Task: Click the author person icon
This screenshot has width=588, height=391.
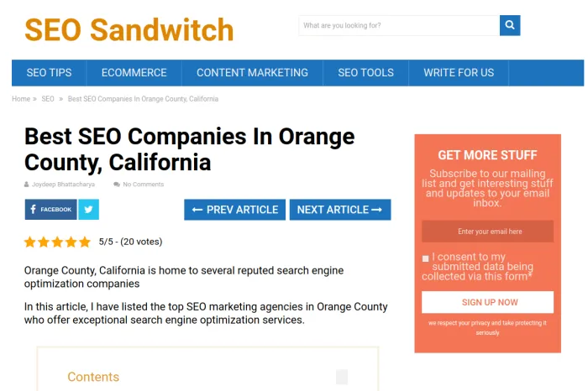Action: [26, 185]
